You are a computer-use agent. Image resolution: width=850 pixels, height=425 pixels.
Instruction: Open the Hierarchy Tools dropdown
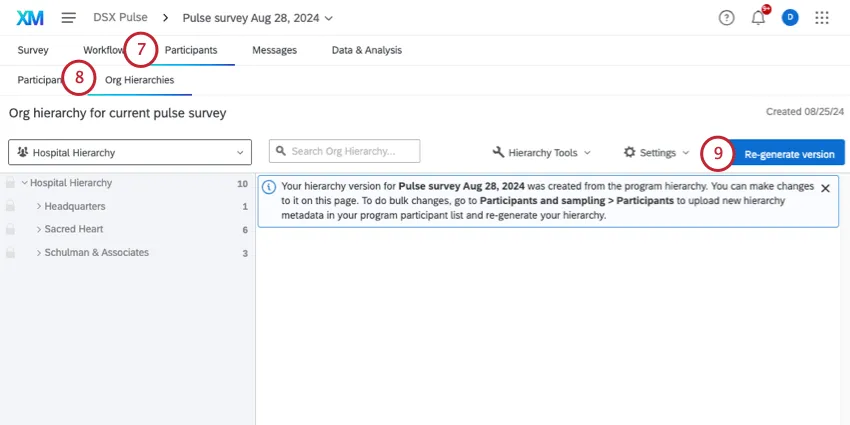(x=541, y=153)
